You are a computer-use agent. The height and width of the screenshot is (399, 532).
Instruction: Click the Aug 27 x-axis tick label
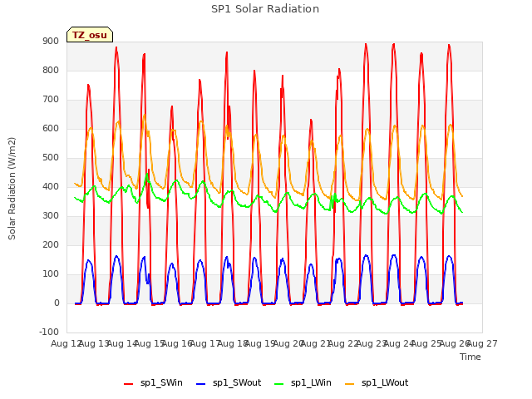click(x=482, y=343)
